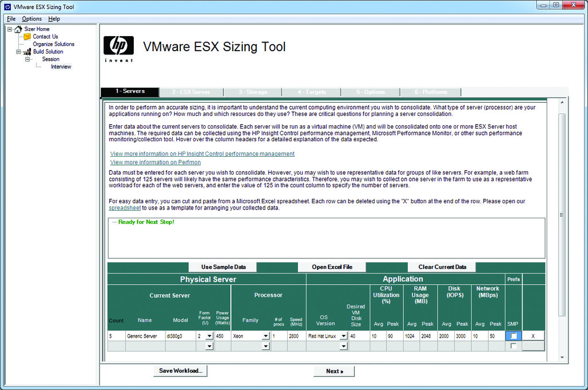Switch to the 3 - Storage tab

pos(253,92)
